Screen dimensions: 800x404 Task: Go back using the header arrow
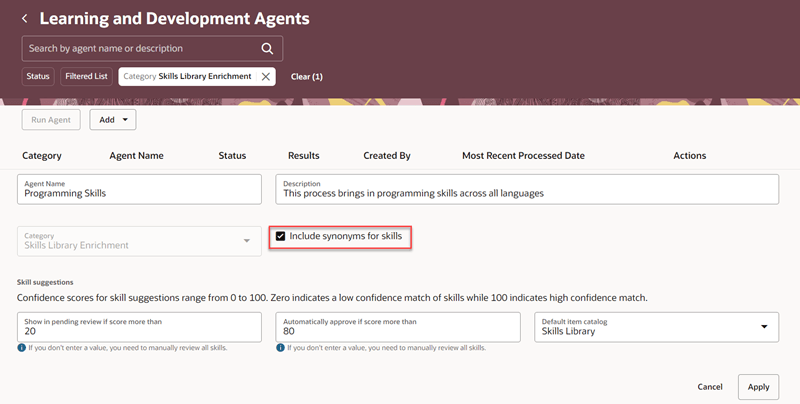[24, 19]
